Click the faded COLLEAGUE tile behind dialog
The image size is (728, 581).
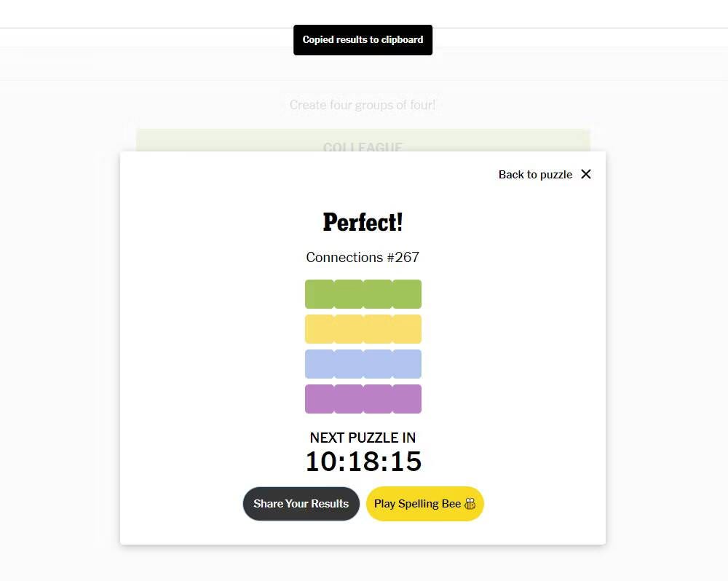363,141
